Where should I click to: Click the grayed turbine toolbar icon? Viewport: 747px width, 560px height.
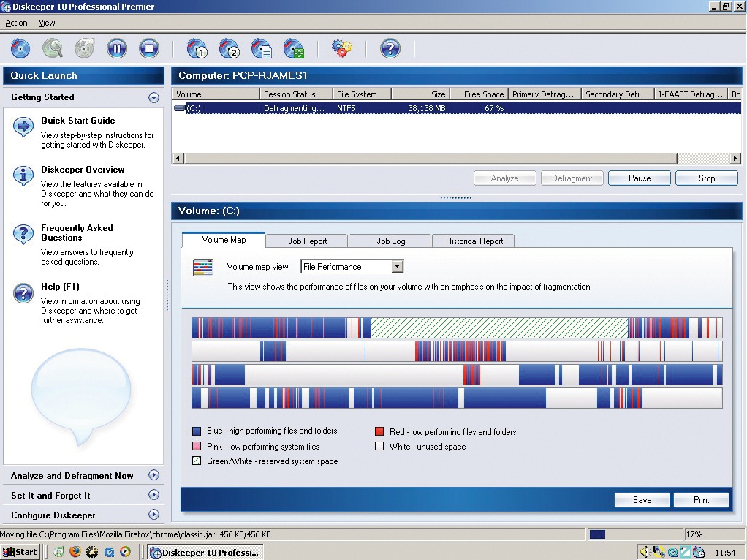click(x=85, y=48)
